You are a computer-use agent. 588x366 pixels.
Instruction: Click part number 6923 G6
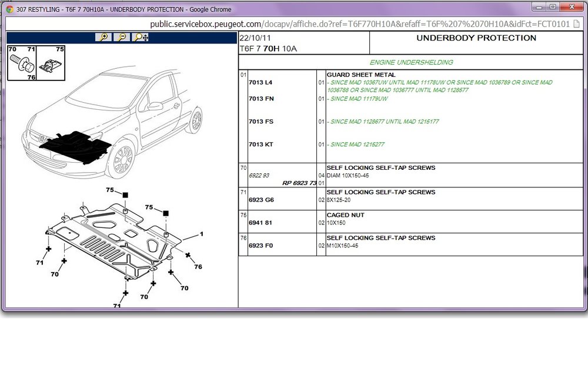[261, 200]
